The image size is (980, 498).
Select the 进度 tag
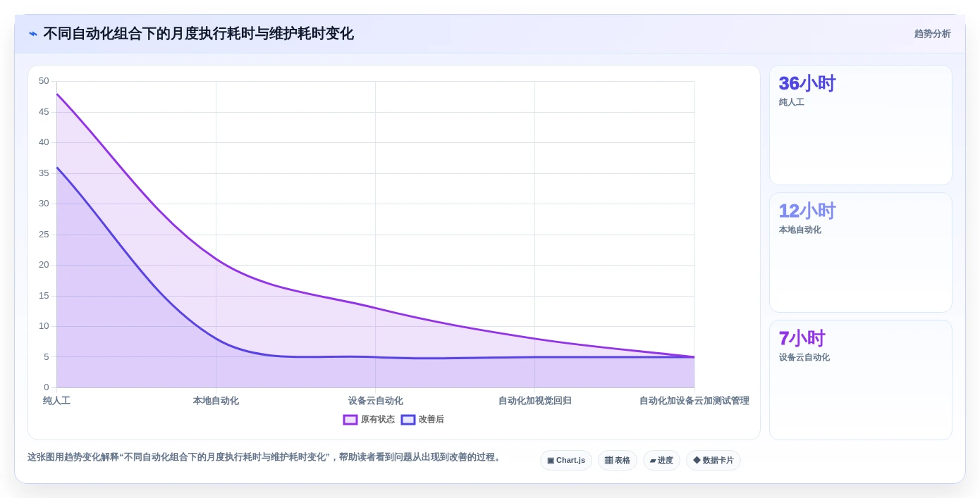click(661, 461)
